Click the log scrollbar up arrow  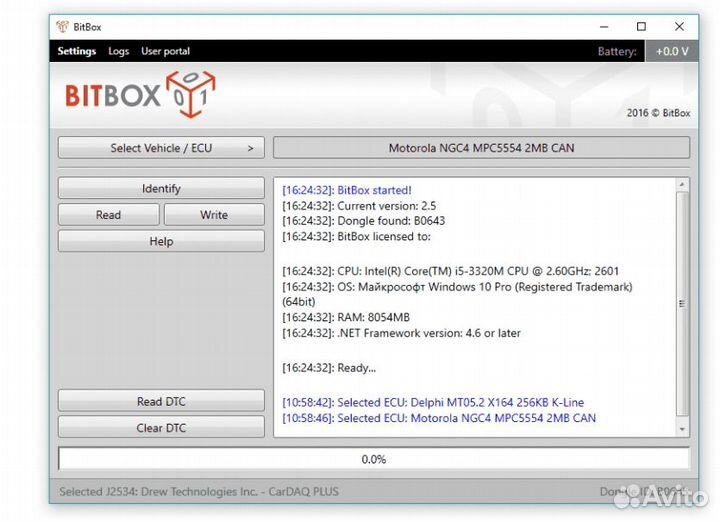(x=682, y=185)
